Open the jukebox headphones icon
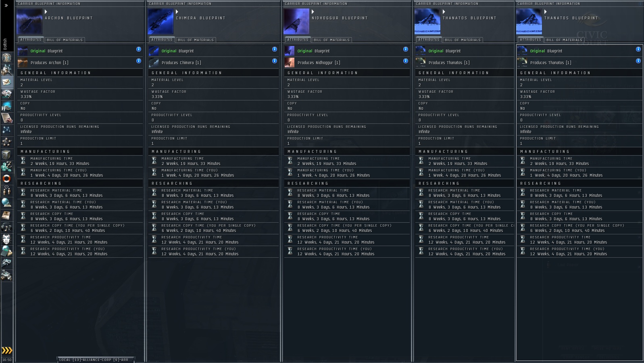The height and width of the screenshot is (363, 644). 6,227
